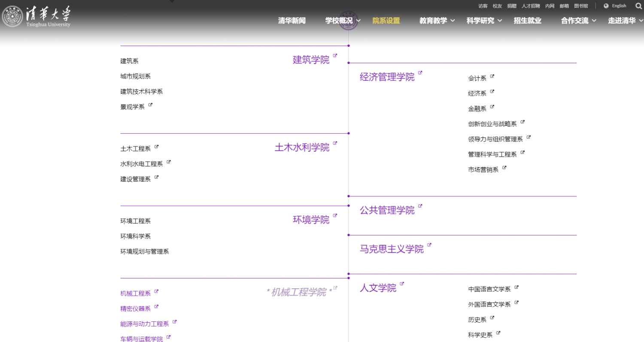644x342 pixels.
Task: Click external link icon beside 科学史系
Action: (x=498, y=333)
